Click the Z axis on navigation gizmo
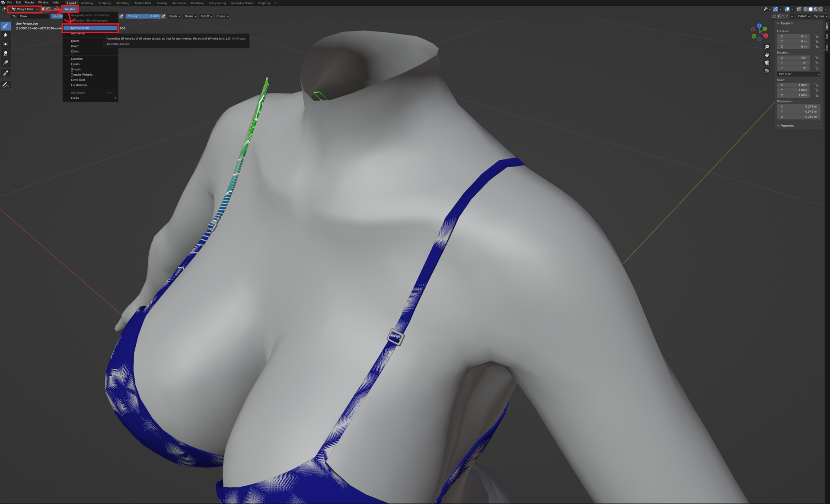 [x=759, y=26]
